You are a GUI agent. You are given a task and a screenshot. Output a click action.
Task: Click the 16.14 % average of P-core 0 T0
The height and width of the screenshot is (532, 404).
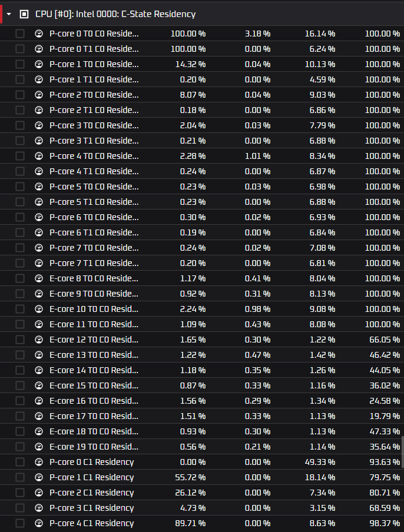320,34
